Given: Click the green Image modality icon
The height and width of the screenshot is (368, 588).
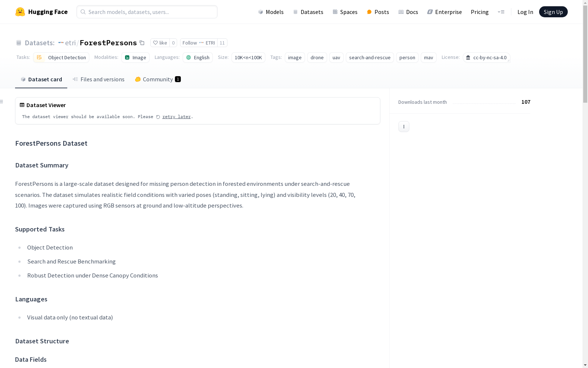Looking at the screenshot, I should click(127, 57).
